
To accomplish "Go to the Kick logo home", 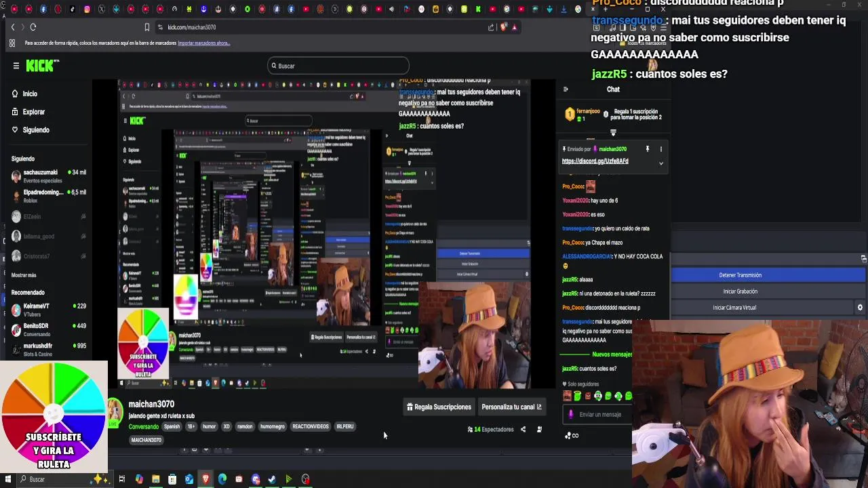I will click(x=42, y=66).
